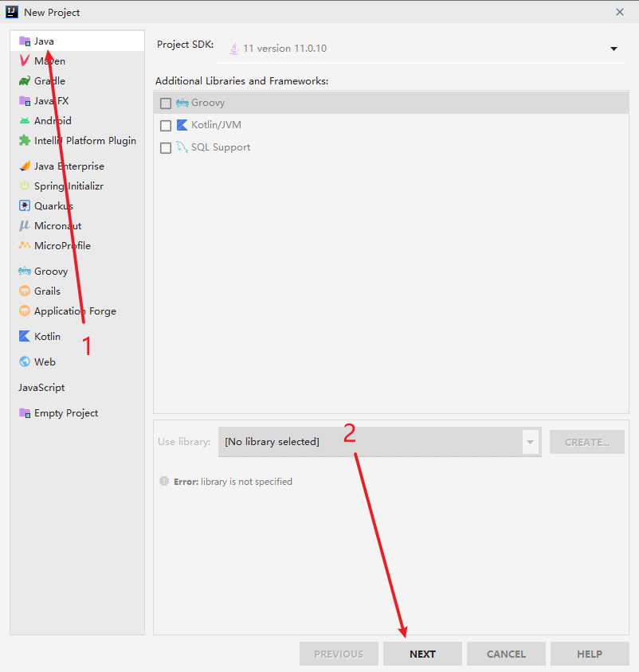
Task: Check the SQL Support checkbox
Action: [166, 148]
